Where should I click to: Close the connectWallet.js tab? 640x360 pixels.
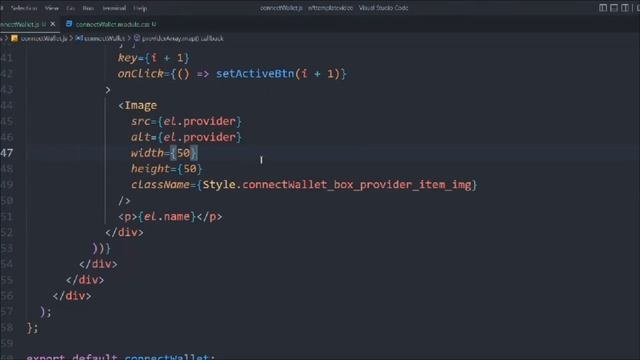pyautogui.click(x=53, y=24)
